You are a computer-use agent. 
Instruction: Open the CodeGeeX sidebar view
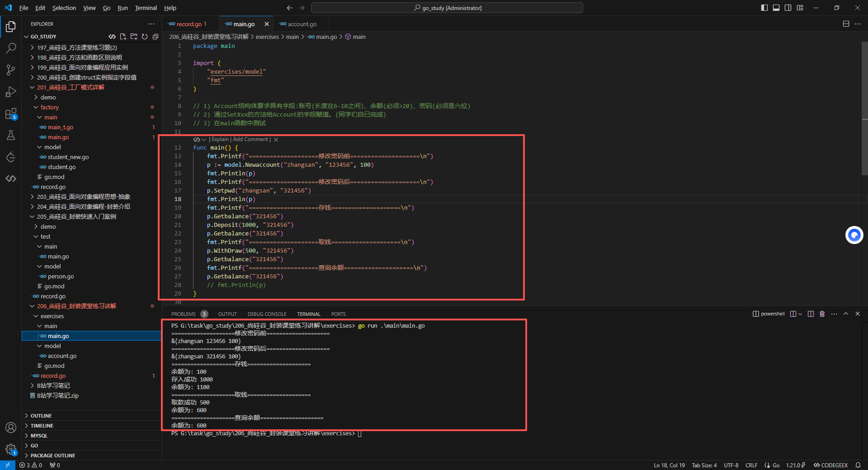11,179
